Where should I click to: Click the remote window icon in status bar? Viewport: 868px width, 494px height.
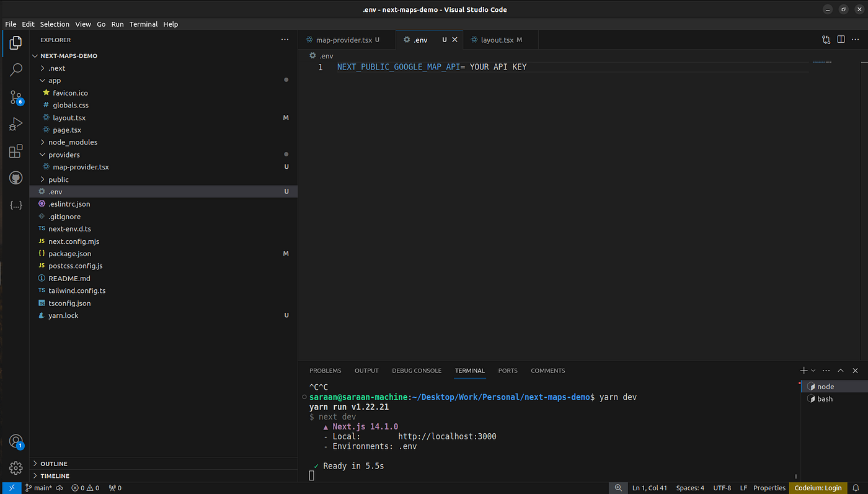coord(12,488)
